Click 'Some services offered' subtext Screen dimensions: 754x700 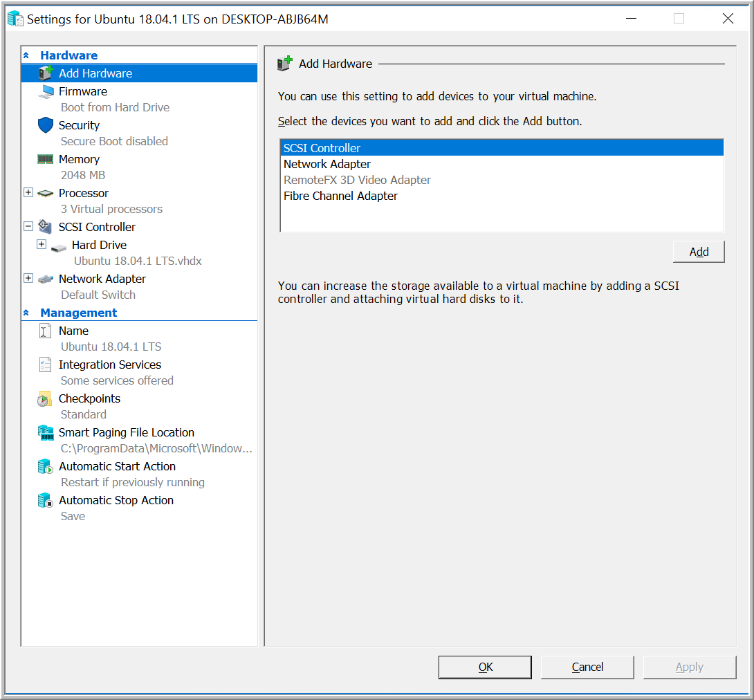(117, 380)
